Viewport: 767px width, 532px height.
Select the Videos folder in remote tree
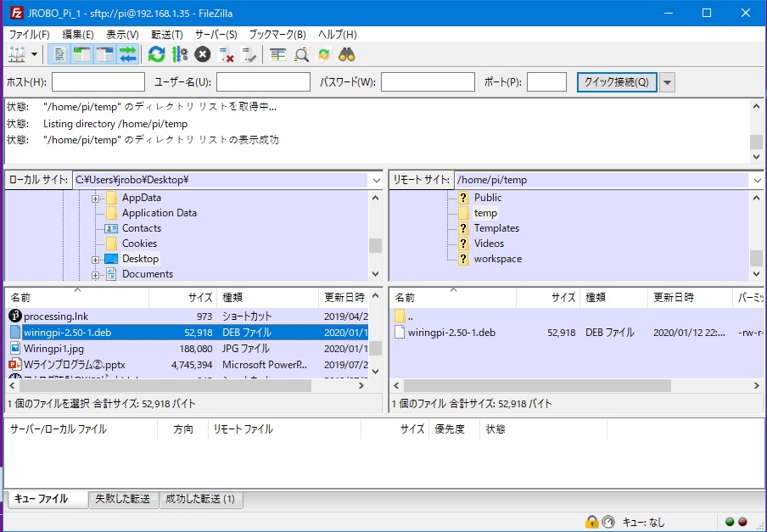pyautogui.click(x=489, y=244)
